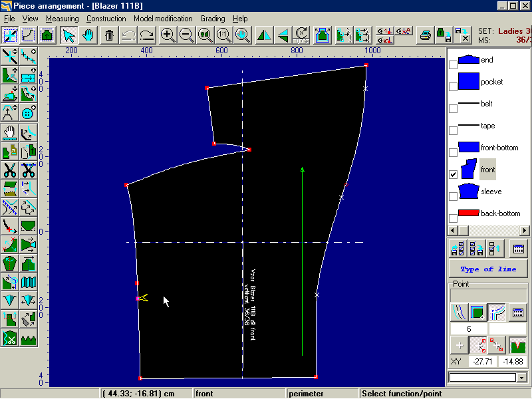Zoom out with the minus magnifier
The width and height of the screenshot is (532, 399).
pos(186,35)
